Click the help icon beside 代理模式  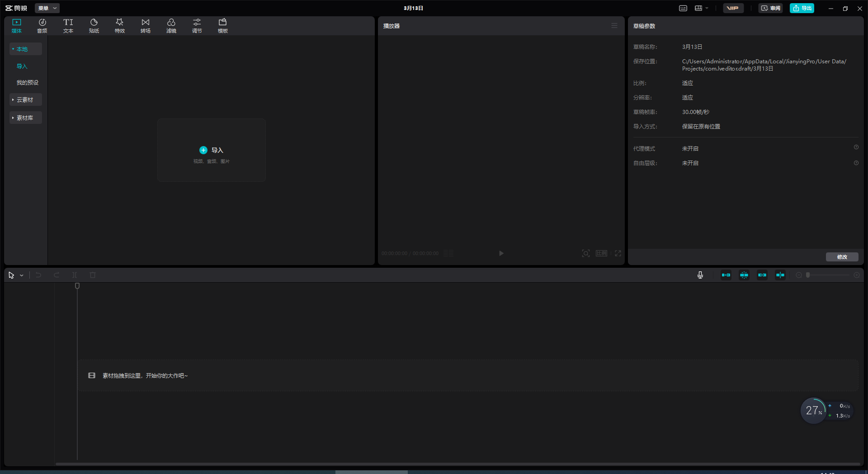pos(856,147)
